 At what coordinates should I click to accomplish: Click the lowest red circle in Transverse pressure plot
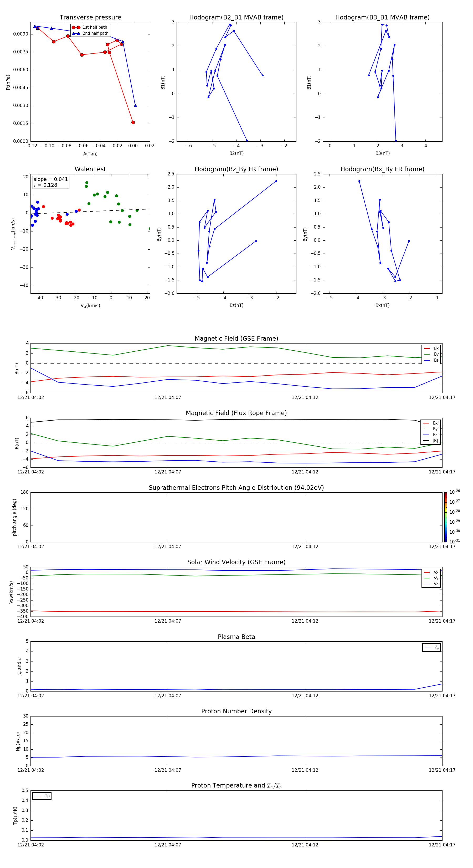coord(133,122)
